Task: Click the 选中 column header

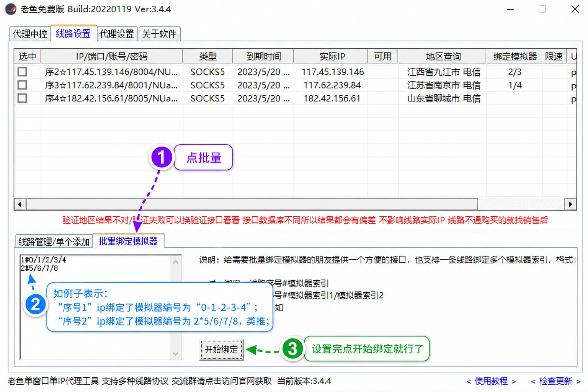Action: 27,57
